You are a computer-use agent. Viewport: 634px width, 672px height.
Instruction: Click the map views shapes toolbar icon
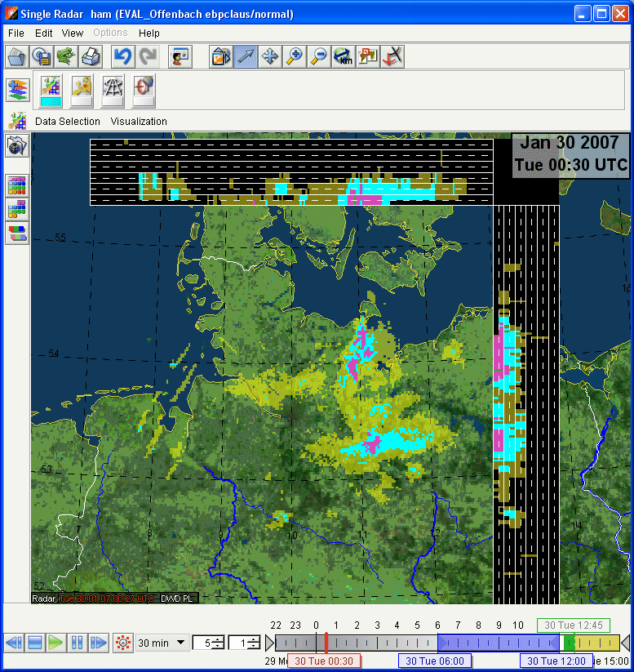coord(221,56)
